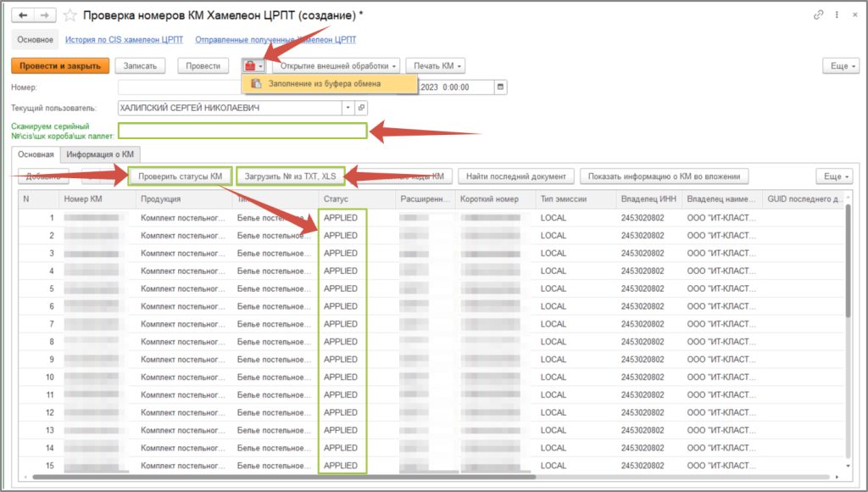Image resolution: width=868 pixels, height=492 pixels.
Task: Open the top Еще menu beside Печать КМ
Action: click(x=841, y=66)
